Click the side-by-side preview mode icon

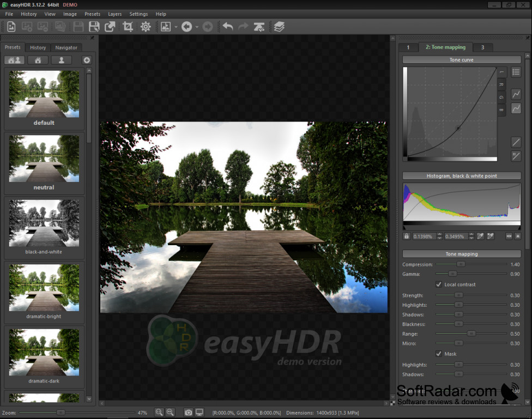pos(166,27)
